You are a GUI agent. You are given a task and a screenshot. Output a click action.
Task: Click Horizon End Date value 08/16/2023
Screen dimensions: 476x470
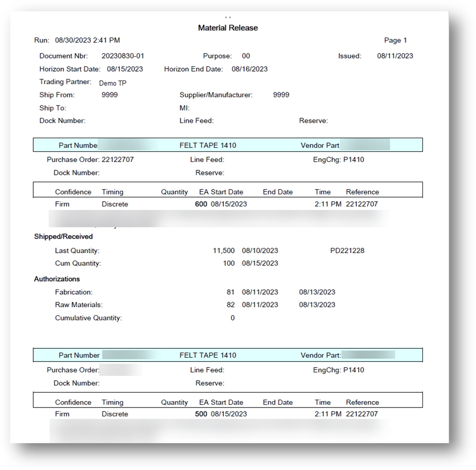[x=250, y=69]
